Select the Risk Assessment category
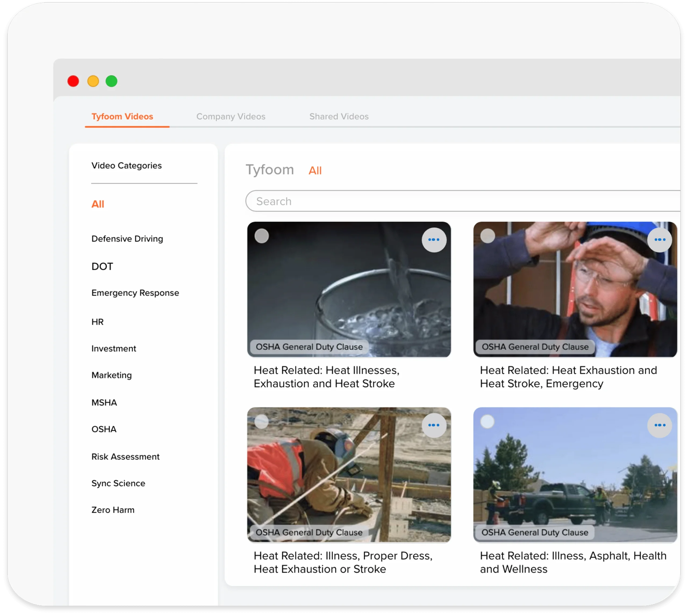688x616 pixels. (x=125, y=457)
